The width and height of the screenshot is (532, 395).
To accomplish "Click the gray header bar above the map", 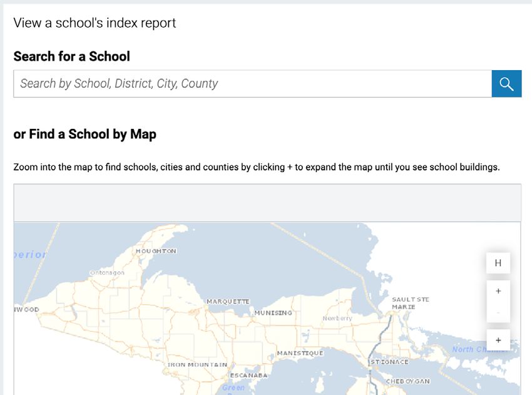I will click(267, 203).
